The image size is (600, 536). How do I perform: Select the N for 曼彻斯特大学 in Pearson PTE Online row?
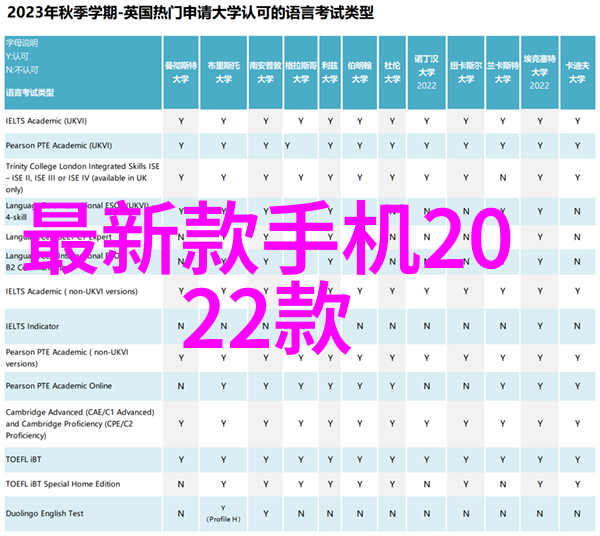click(181, 386)
